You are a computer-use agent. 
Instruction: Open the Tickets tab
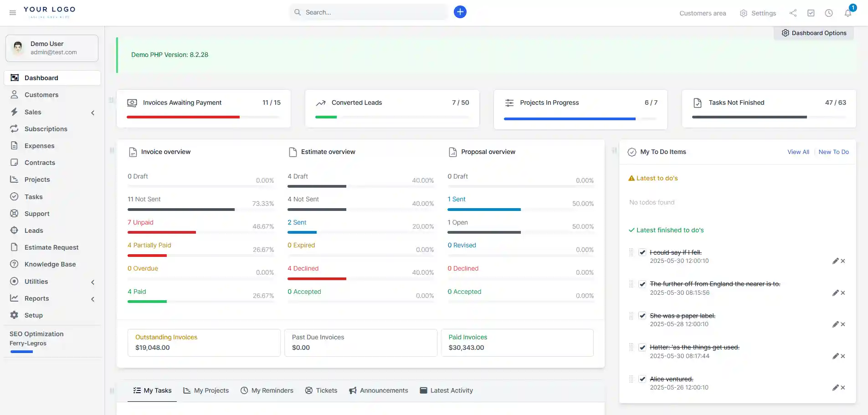click(321, 390)
